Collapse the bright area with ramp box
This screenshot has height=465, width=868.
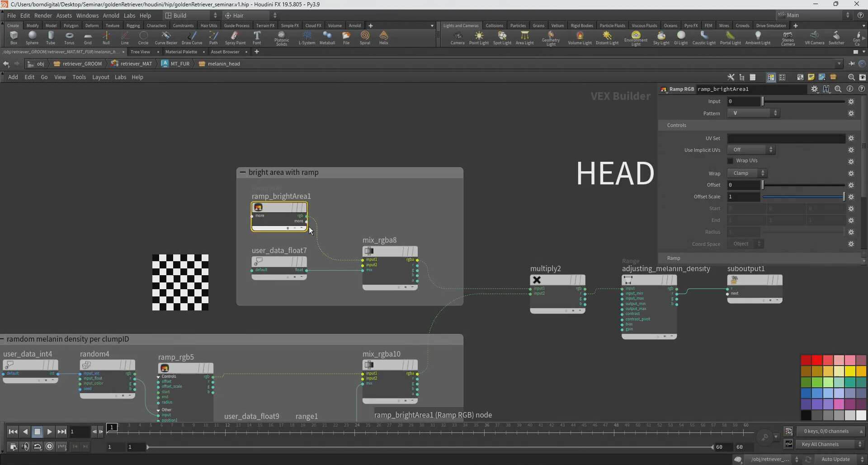(x=243, y=172)
